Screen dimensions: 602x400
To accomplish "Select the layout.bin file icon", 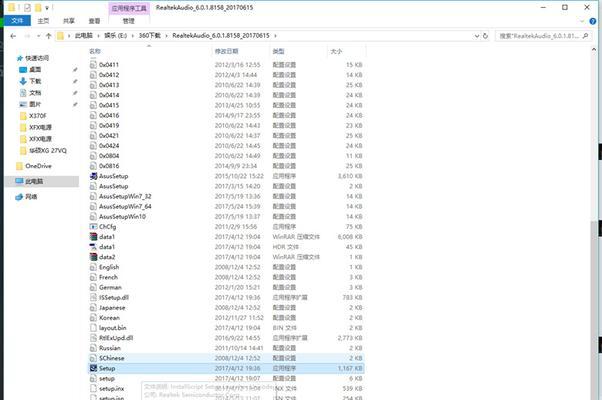I will click(x=93, y=328).
